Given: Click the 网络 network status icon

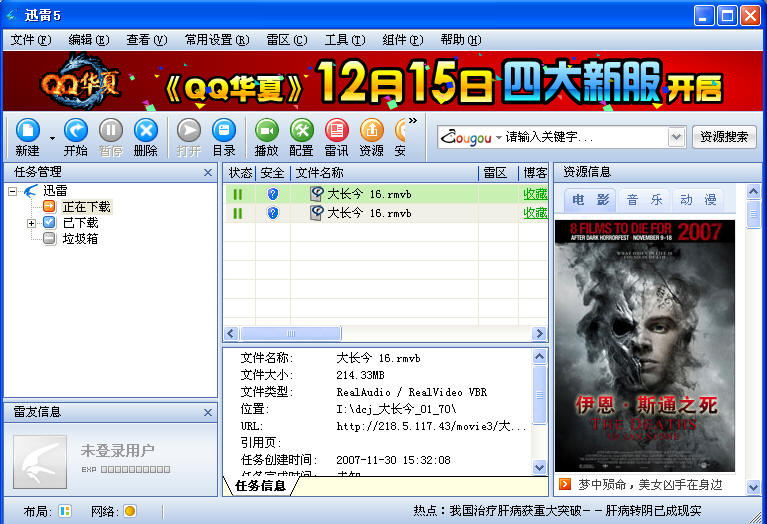Looking at the screenshot, I should [x=130, y=511].
